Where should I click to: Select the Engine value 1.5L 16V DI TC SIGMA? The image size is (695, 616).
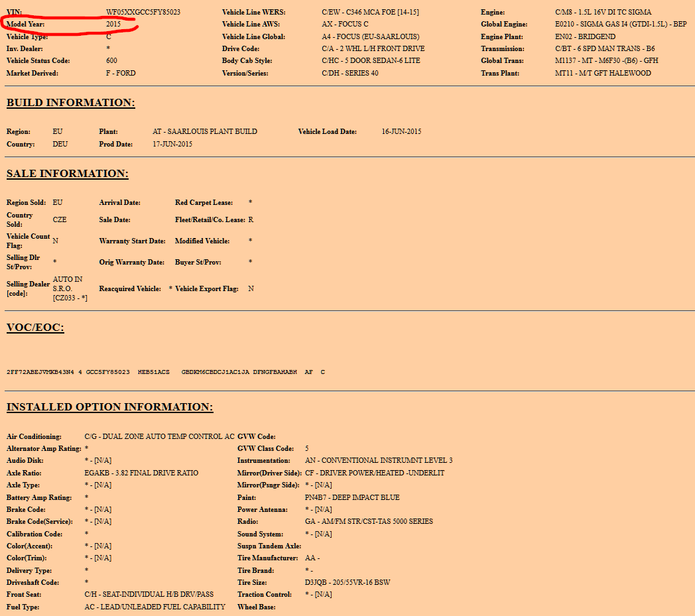pos(603,13)
